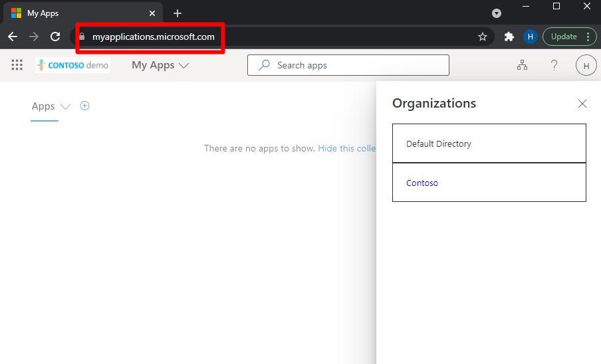
Task: Open the tab search dropdown arrow
Action: (497, 13)
